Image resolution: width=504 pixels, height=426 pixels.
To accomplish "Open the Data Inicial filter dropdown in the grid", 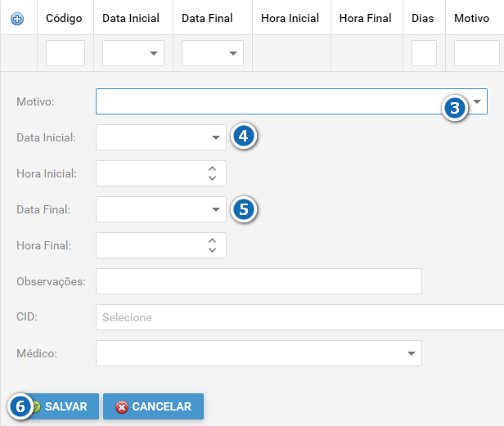I will coord(154,53).
